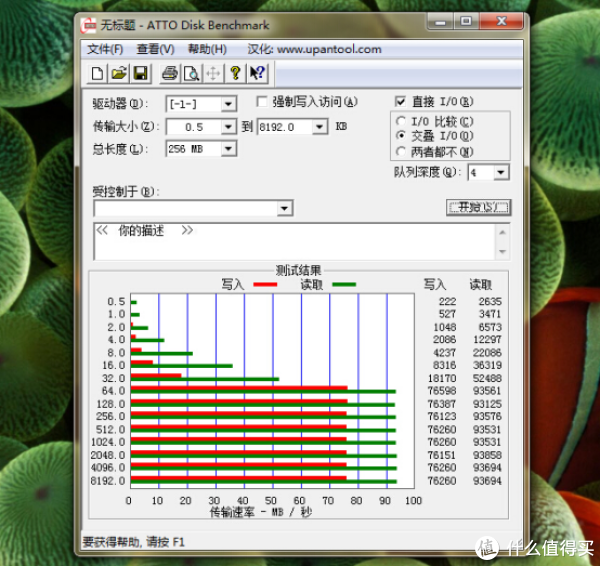Screen dimensions: 600x566
Task: Select the I/O 比较 radio option
Action: click(x=401, y=121)
